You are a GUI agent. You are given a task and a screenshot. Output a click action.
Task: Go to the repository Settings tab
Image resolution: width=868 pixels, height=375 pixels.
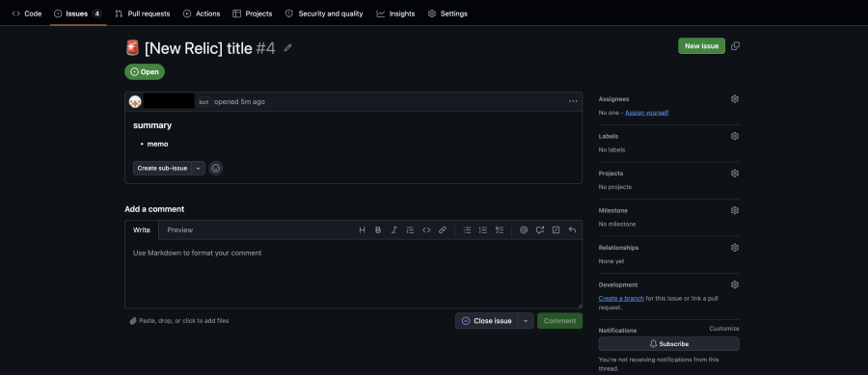point(448,13)
